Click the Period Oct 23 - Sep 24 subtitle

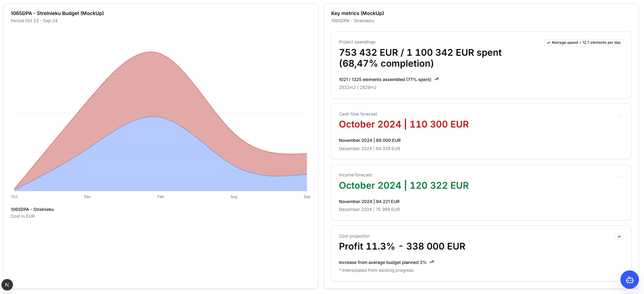click(34, 21)
